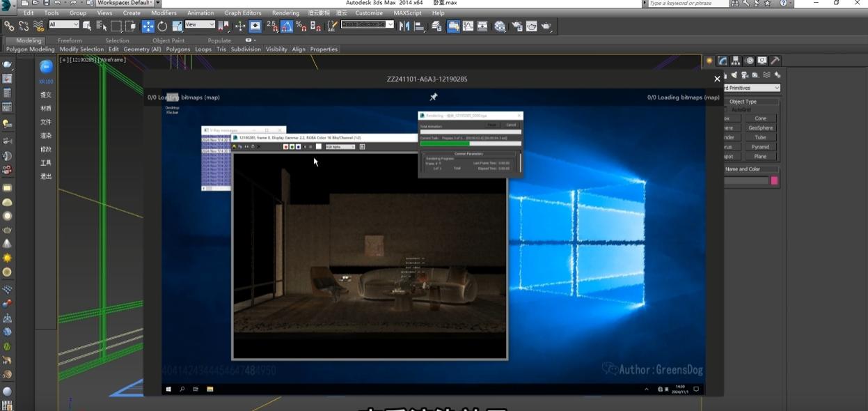The width and height of the screenshot is (868, 411).
Task: Open the Rendering menu
Action: pos(285,13)
